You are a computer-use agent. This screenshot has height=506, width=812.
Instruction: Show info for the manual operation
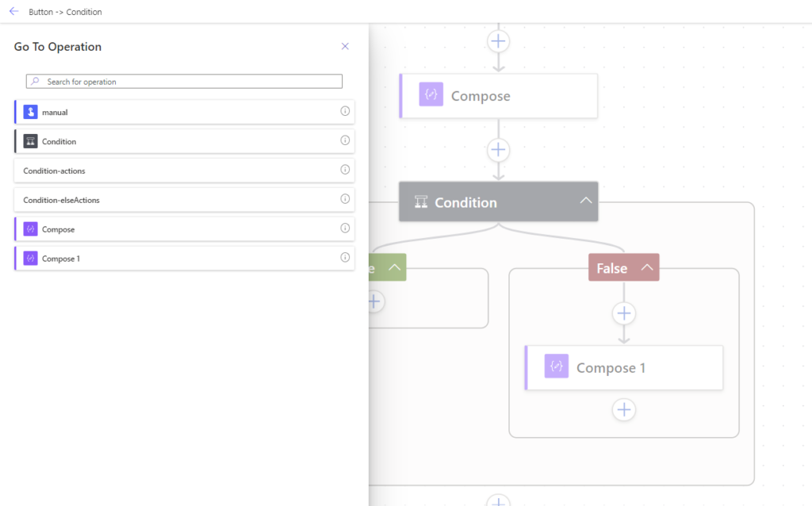[x=345, y=111]
